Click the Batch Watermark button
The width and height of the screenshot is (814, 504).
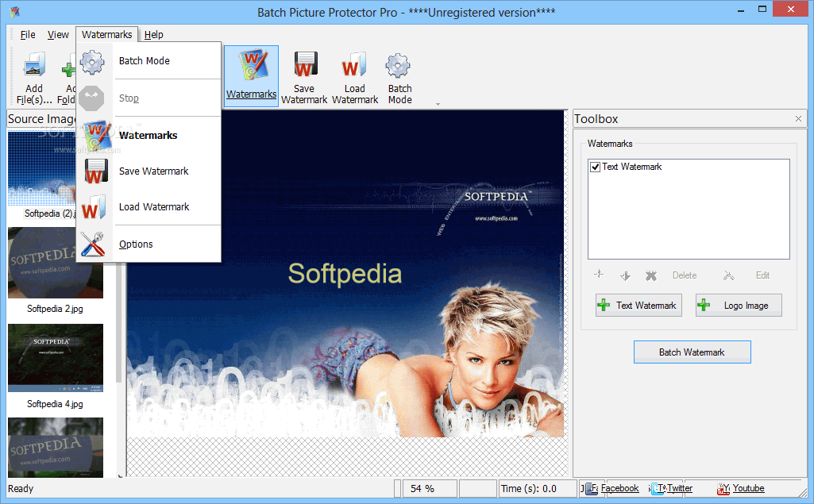tap(692, 352)
